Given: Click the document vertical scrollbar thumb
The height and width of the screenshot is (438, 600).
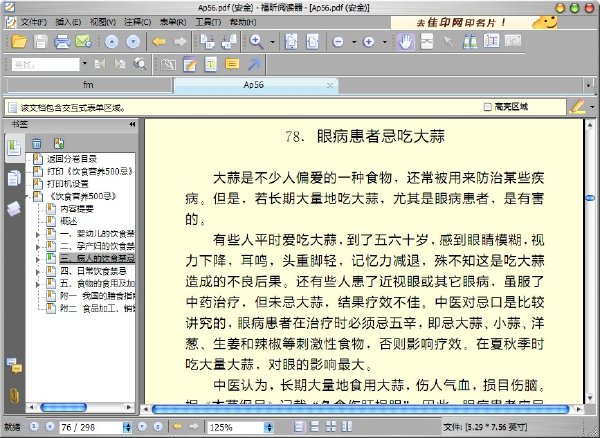Looking at the screenshot, I should 590,198.
